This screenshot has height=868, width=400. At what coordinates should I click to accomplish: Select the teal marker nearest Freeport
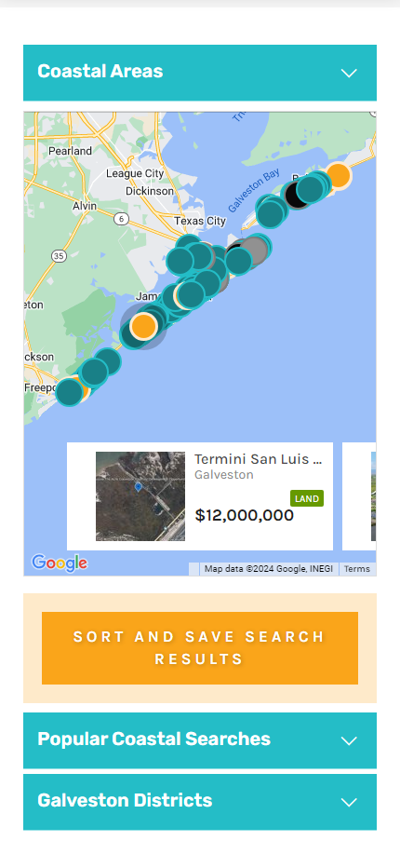70,391
